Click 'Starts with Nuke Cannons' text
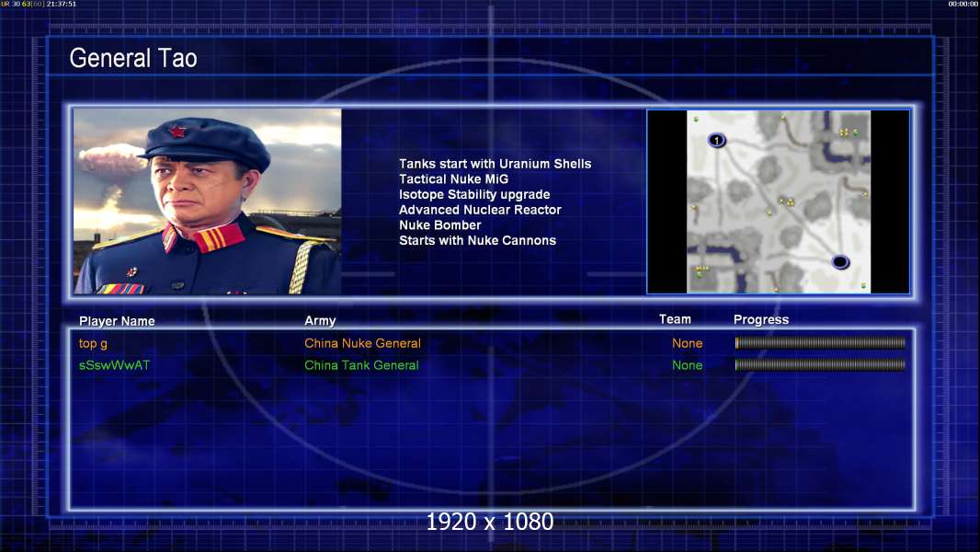 click(477, 241)
